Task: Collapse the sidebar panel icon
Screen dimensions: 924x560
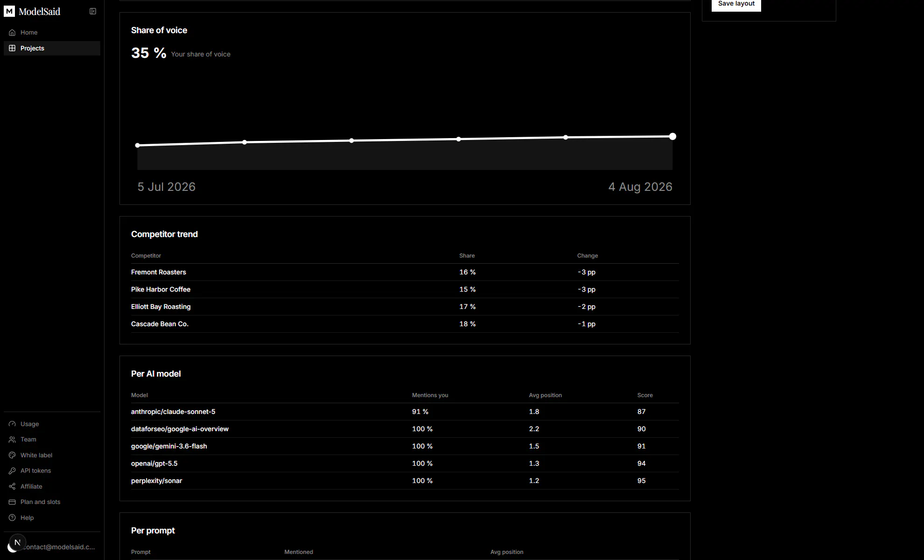Action: pyautogui.click(x=93, y=11)
